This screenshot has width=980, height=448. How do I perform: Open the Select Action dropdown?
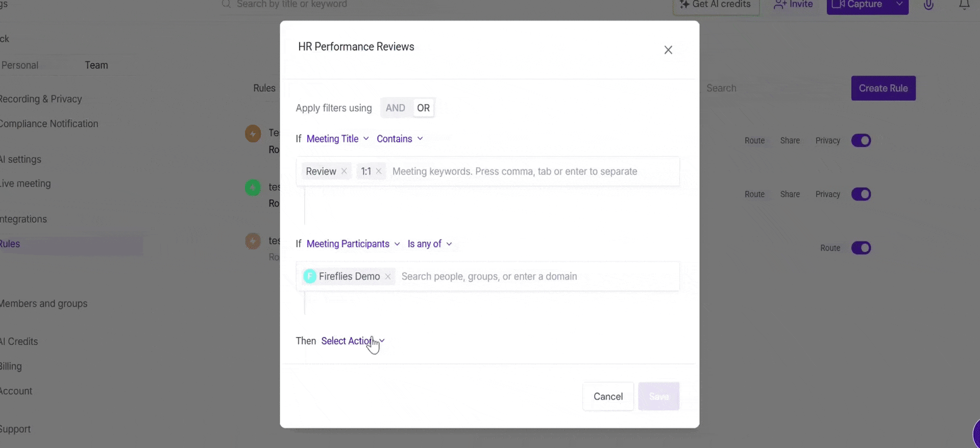click(353, 341)
